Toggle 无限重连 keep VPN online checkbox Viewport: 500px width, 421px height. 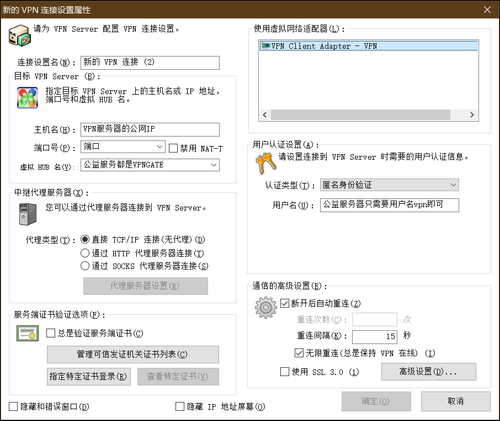[x=299, y=353]
